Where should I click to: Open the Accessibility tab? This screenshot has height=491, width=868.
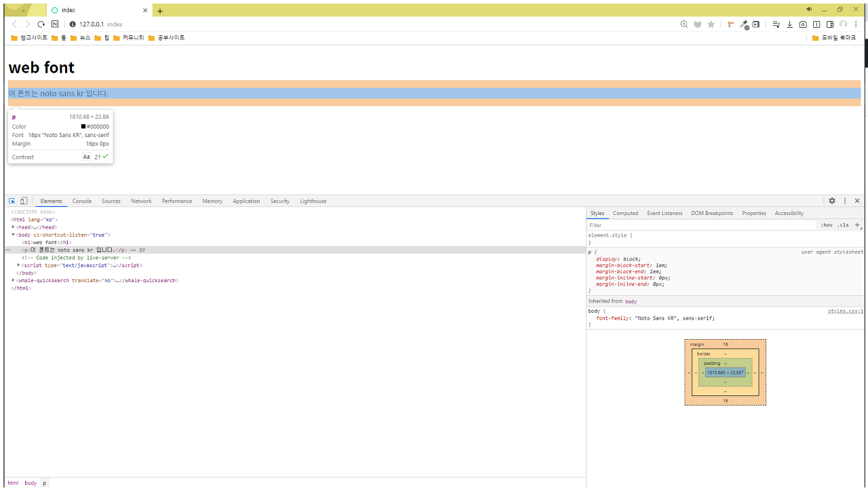(789, 213)
